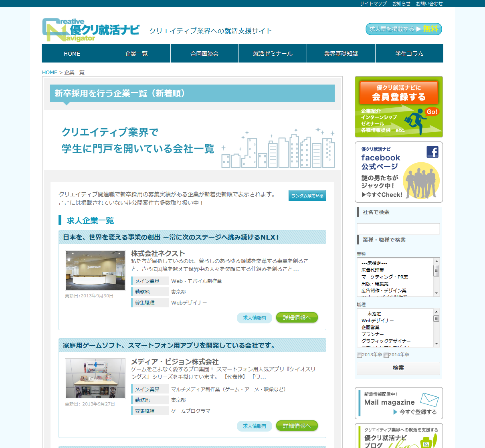Viewport: 485px width, 448px height.
Task: Click the Facebook icon in sidebar banner
Action: (x=432, y=152)
